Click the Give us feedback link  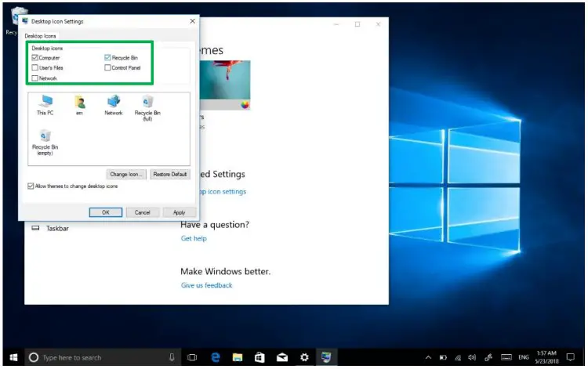click(207, 285)
